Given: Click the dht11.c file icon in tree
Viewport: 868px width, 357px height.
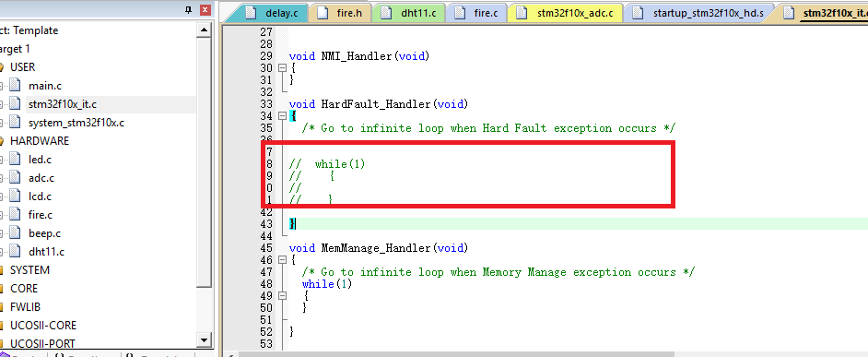Looking at the screenshot, I should pos(16,251).
